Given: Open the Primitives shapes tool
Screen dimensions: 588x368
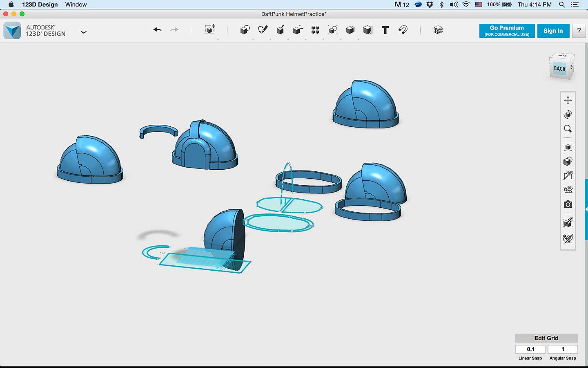Looking at the screenshot, I should click(245, 30).
